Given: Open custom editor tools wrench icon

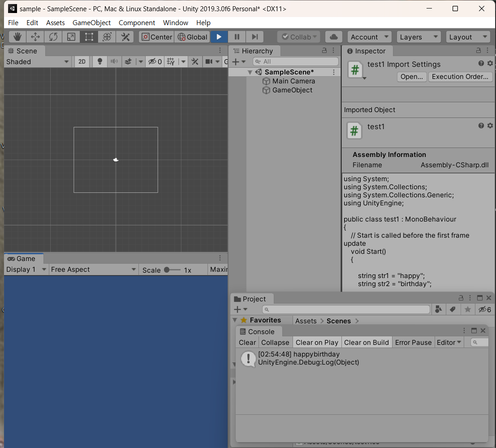Looking at the screenshot, I should coord(125,37).
